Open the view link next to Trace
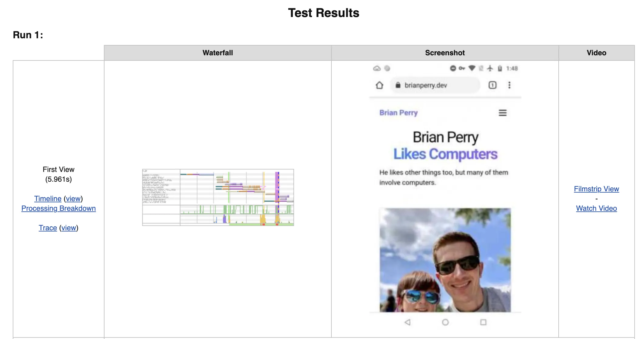This screenshot has height=339, width=644. tap(69, 228)
